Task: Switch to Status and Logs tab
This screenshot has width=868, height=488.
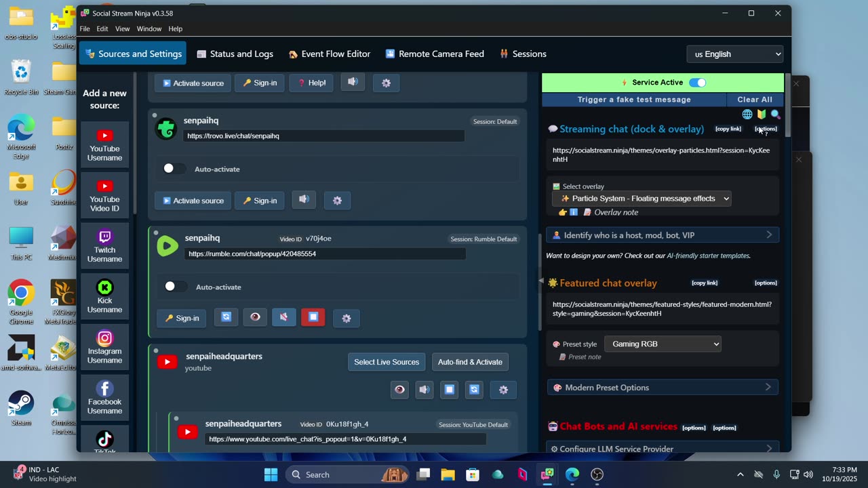Action: point(235,54)
